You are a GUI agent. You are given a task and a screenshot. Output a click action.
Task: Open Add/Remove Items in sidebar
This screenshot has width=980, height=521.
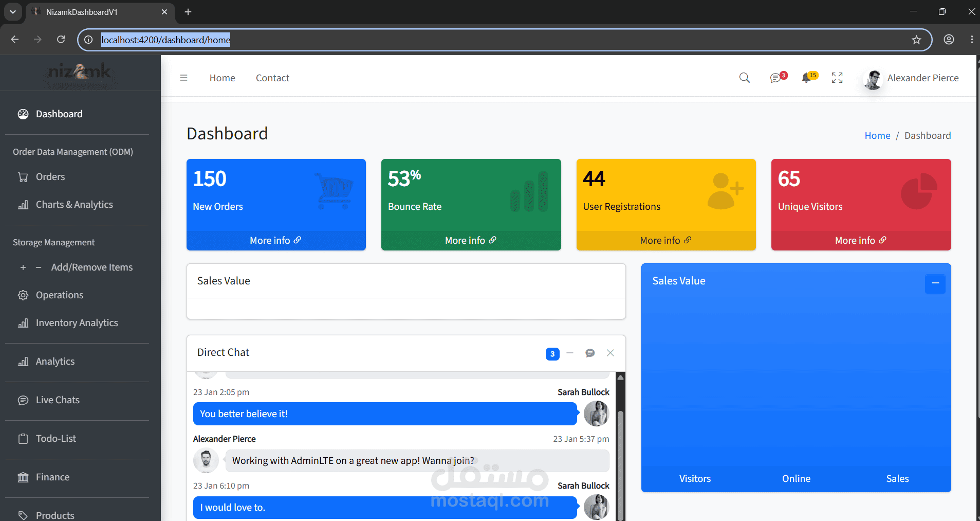77,267
